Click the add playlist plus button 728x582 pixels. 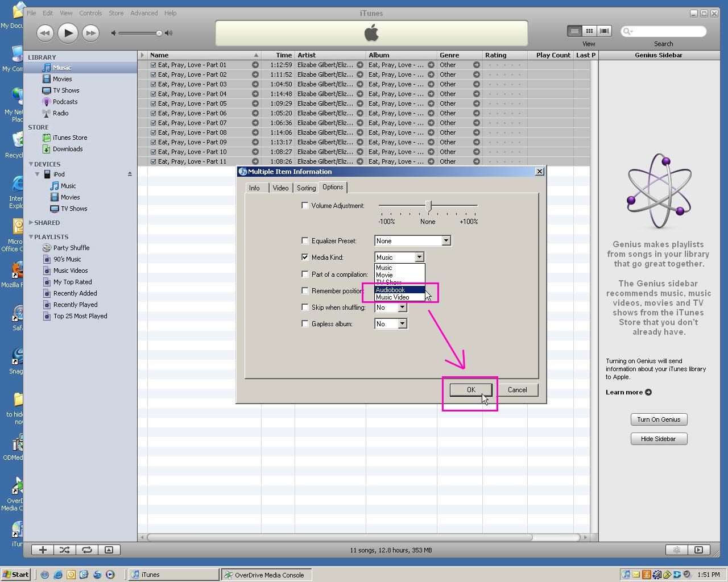click(43, 550)
